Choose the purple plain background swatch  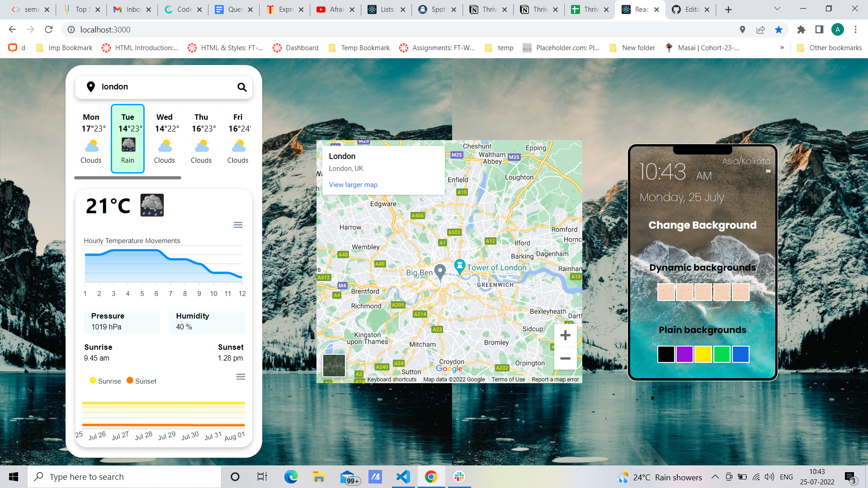click(684, 354)
